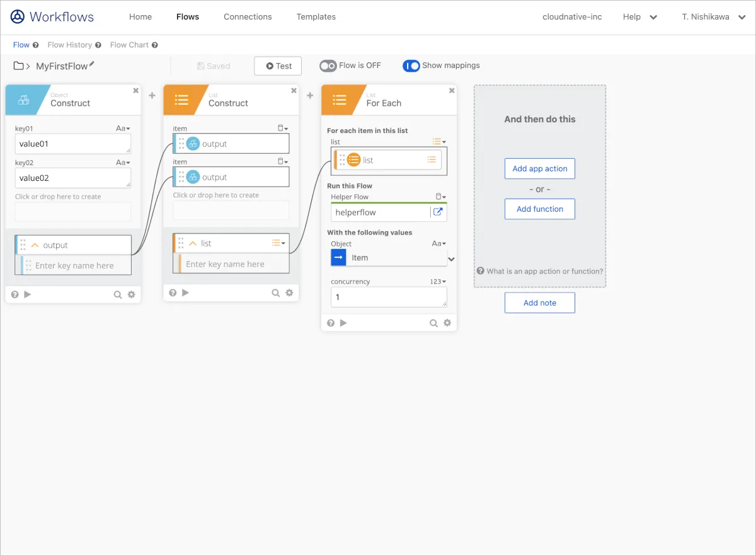Click the Add note button
756x556 pixels.
coord(540,303)
